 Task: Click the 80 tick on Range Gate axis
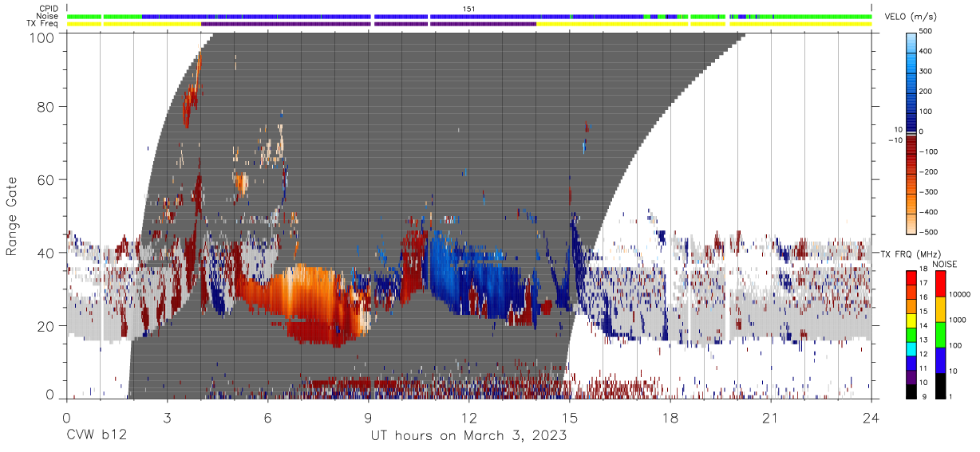[x=47, y=108]
